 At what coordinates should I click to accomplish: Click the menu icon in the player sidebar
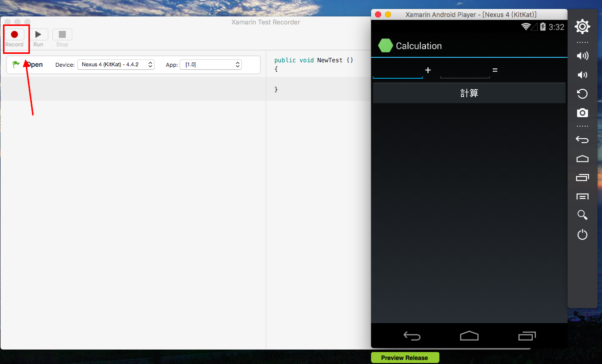click(582, 196)
